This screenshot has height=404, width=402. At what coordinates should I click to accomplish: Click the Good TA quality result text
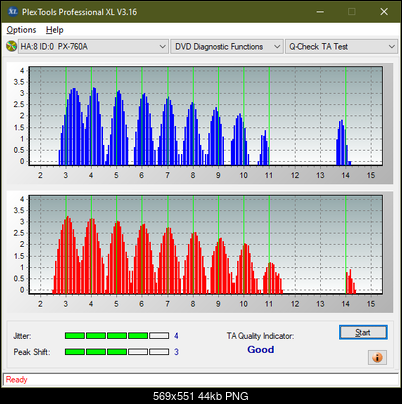(261, 350)
